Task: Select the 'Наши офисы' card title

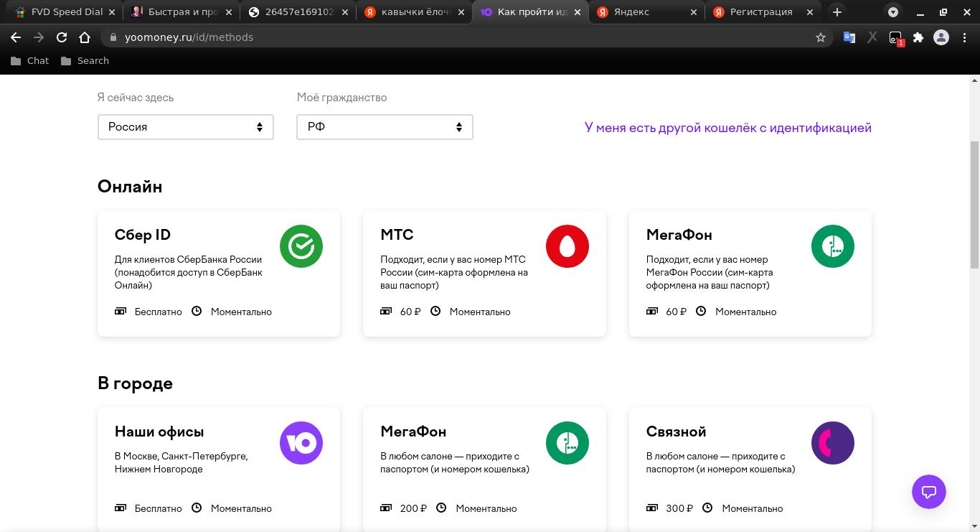Action: (x=159, y=431)
